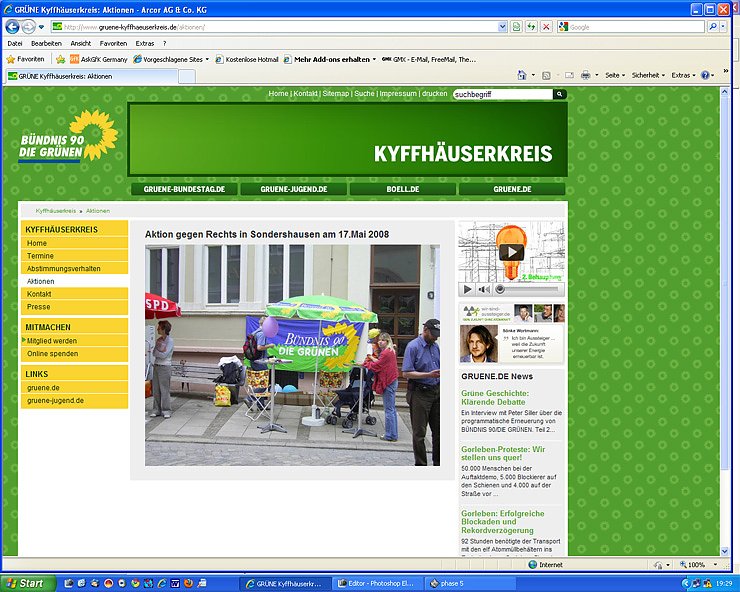This screenshot has height=592, width=740.
Task: Click the Stop loading X icon
Action: tap(546, 26)
